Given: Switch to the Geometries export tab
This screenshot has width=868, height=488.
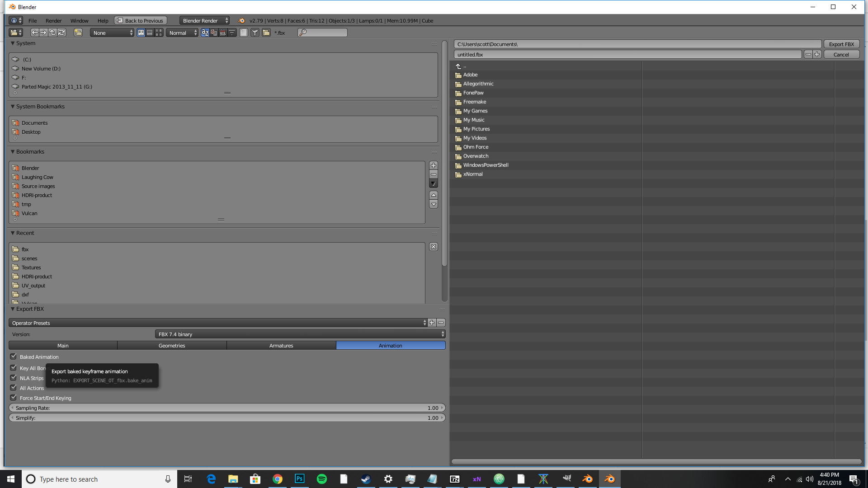Looking at the screenshot, I should [x=172, y=346].
